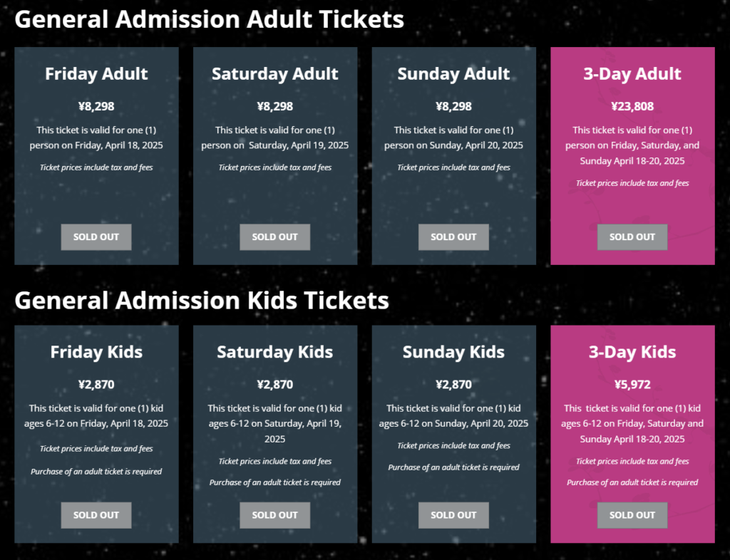Select the 3-Day Adult card title
730x560 pixels.
[x=632, y=74]
